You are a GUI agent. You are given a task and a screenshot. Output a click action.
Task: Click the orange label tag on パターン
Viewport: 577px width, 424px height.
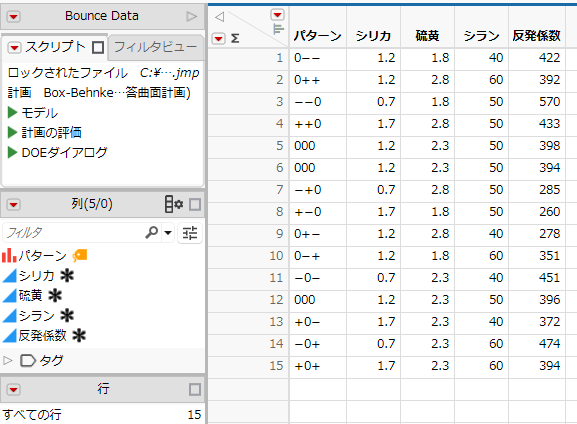click(79, 255)
